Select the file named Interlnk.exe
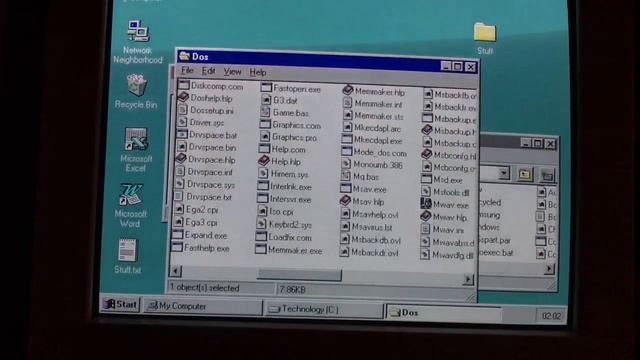The image size is (640, 360). point(291,187)
